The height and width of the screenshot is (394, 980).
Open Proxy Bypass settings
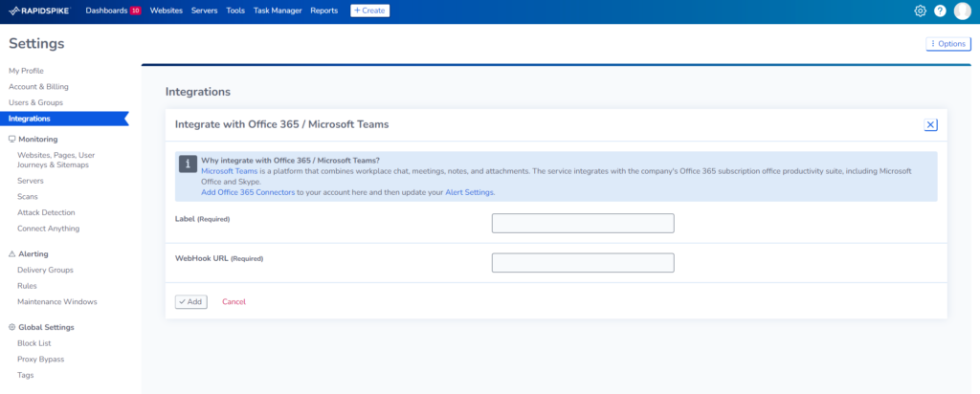click(40, 360)
